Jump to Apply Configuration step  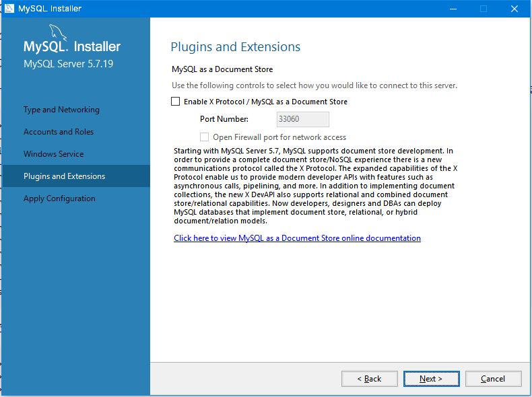point(59,199)
